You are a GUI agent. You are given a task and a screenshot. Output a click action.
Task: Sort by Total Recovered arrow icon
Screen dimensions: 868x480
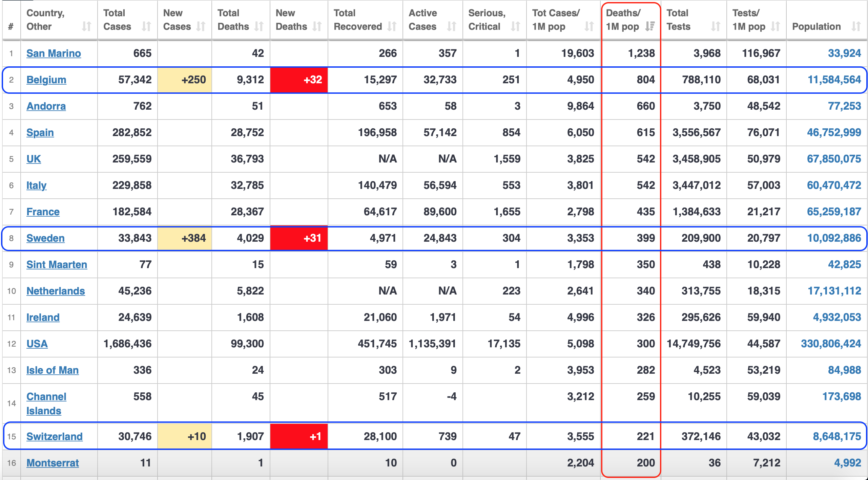tap(392, 26)
